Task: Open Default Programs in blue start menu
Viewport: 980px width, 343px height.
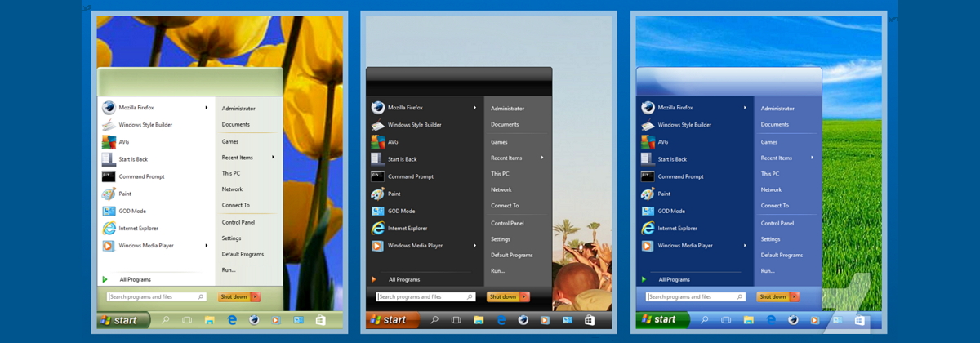Action: 782,255
